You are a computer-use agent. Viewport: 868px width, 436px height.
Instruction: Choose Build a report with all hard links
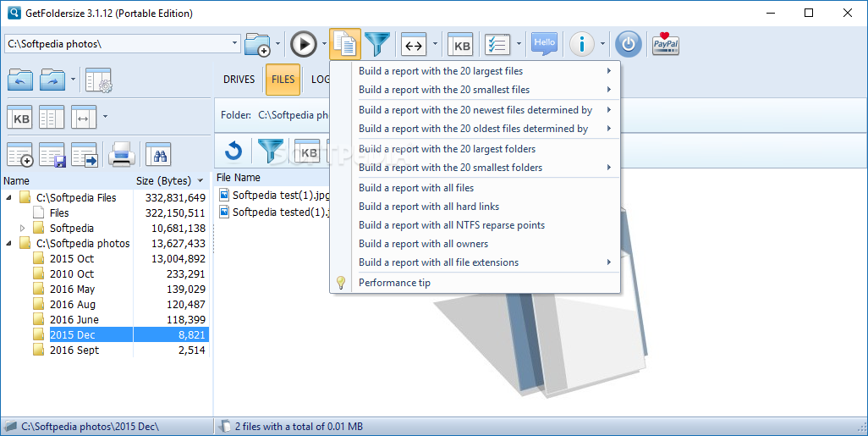tap(475, 207)
